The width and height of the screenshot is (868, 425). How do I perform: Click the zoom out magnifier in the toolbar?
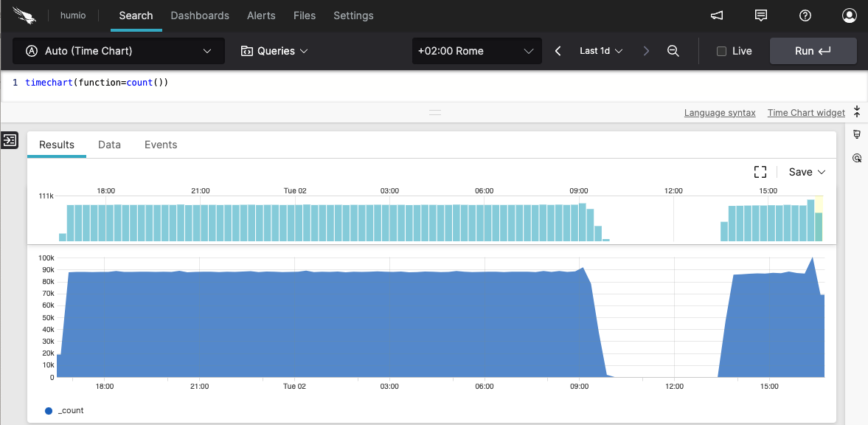pyautogui.click(x=673, y=51)
